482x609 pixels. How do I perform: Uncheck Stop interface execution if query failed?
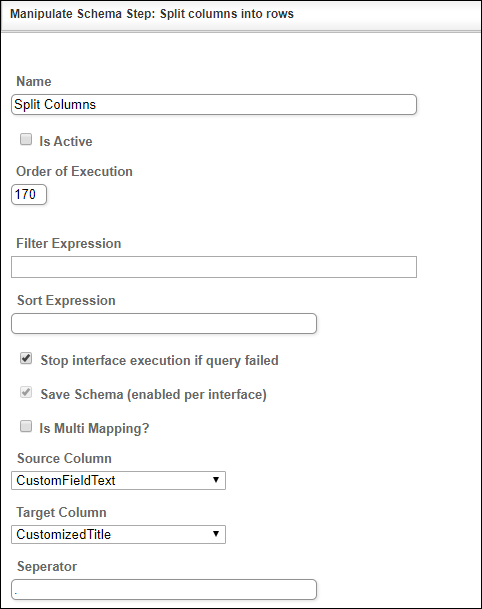[26, 358]
